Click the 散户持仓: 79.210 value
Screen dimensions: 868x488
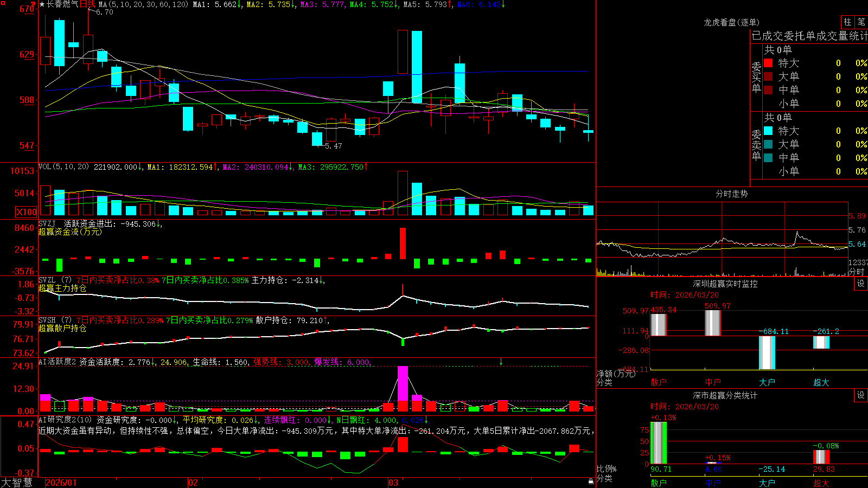coord(289,320)
